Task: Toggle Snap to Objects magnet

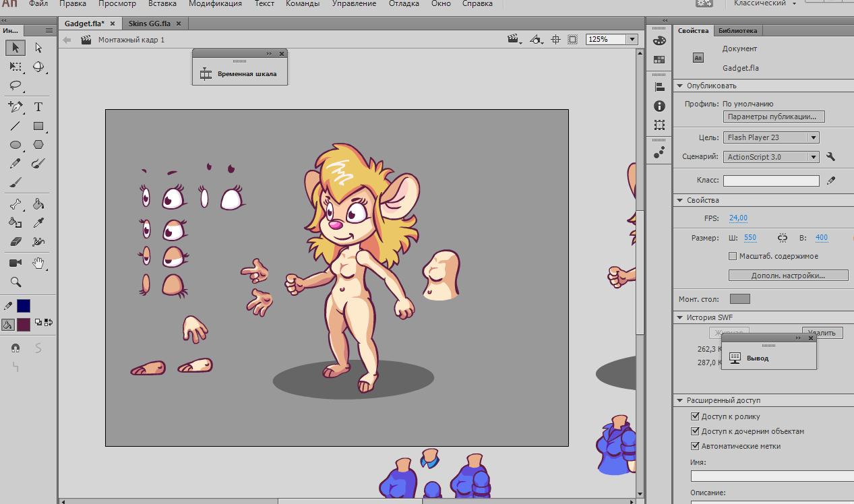Action: pos(16,348)
